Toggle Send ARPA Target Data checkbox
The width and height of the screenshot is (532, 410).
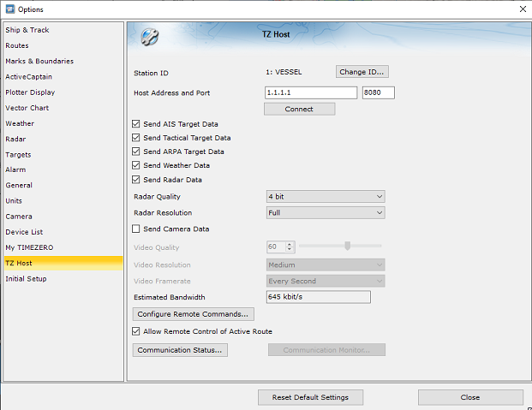coord(135,152)
